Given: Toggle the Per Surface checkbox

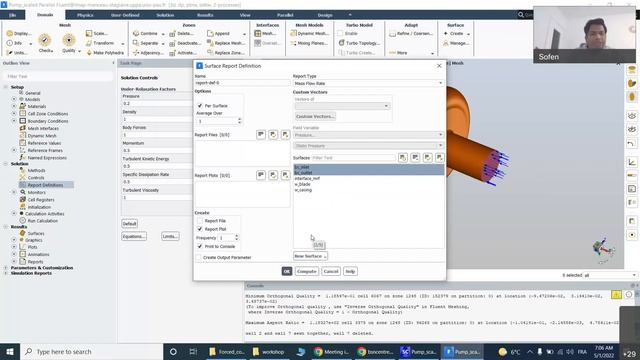Looking at the screenshot, I should pos(200,106).
